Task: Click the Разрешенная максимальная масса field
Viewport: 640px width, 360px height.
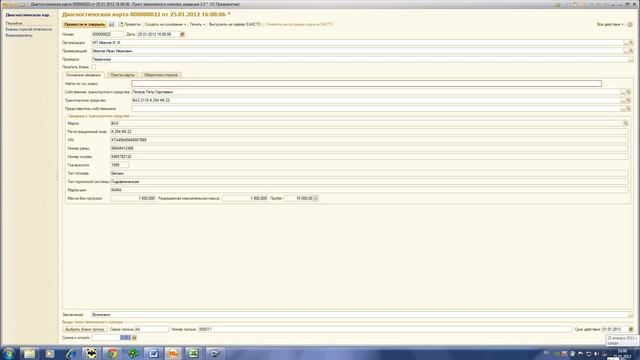Action: click(x=245, y=198)
